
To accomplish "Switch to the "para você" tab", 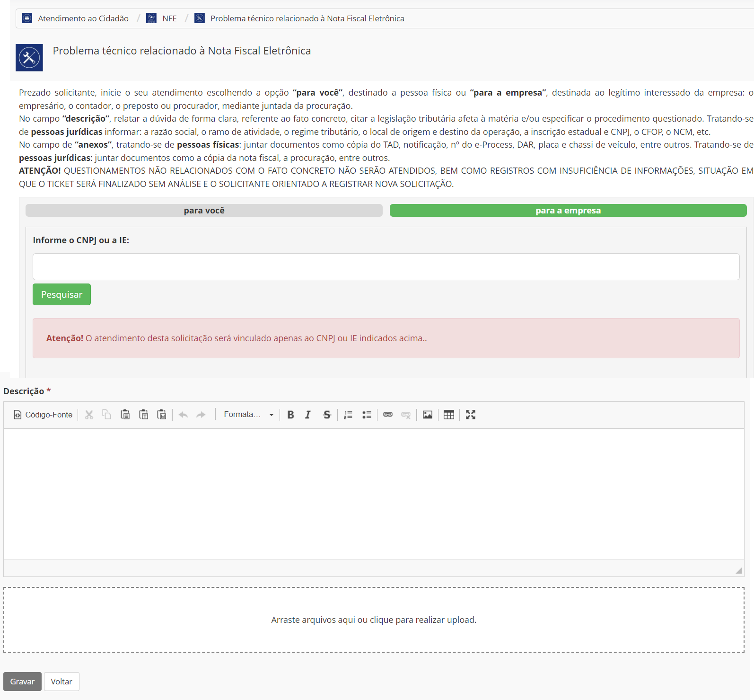I will point(204,211).
